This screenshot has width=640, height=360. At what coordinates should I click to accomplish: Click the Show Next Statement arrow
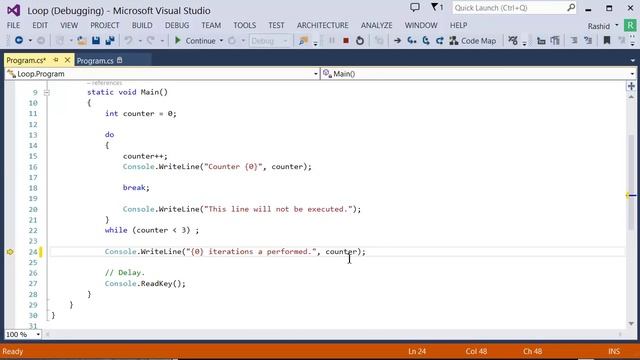coord(397,40)
